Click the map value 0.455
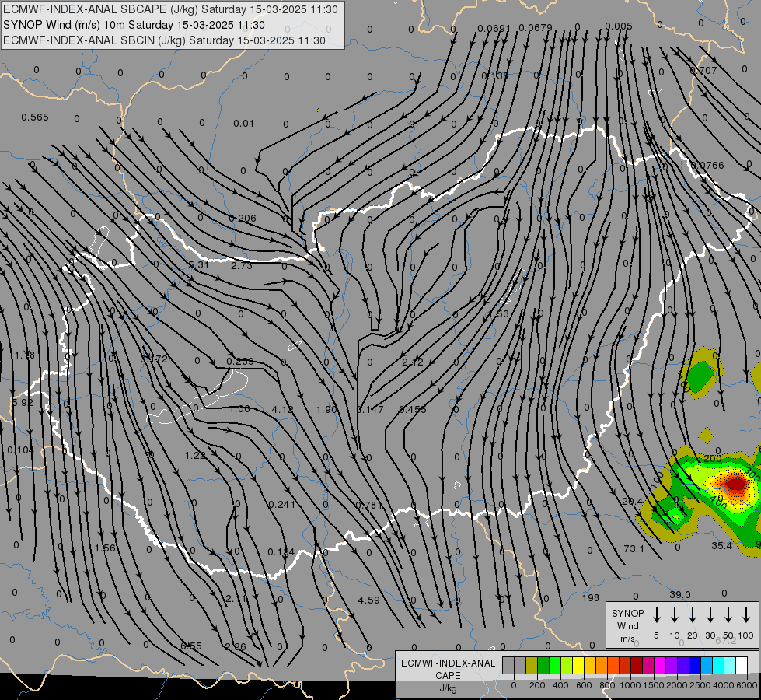The image size is (761, 700). pyautogui.click(x=413, y=410)
